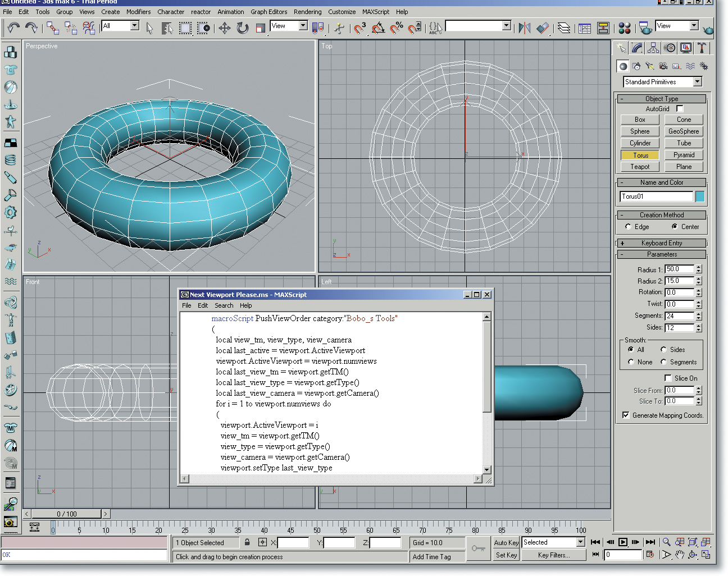Click the Redo arrow in main toolbar
The height and width of the screenshot is (576, 728).
click(x=31, y=28)
